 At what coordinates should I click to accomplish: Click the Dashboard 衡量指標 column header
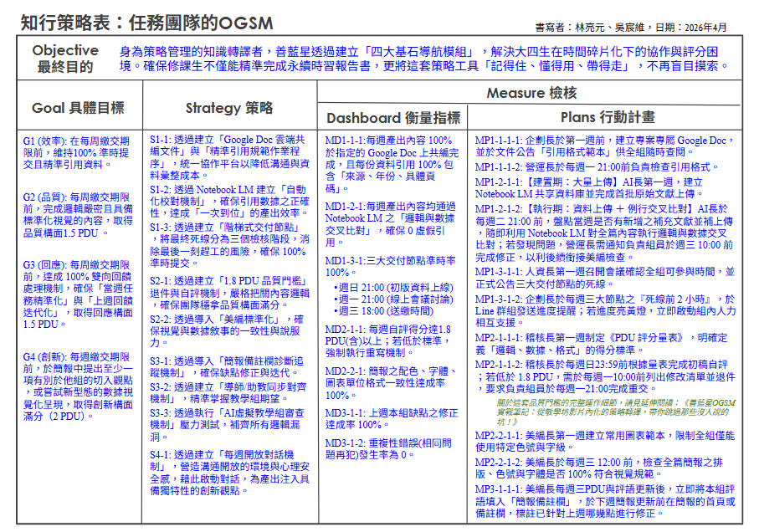392,118
